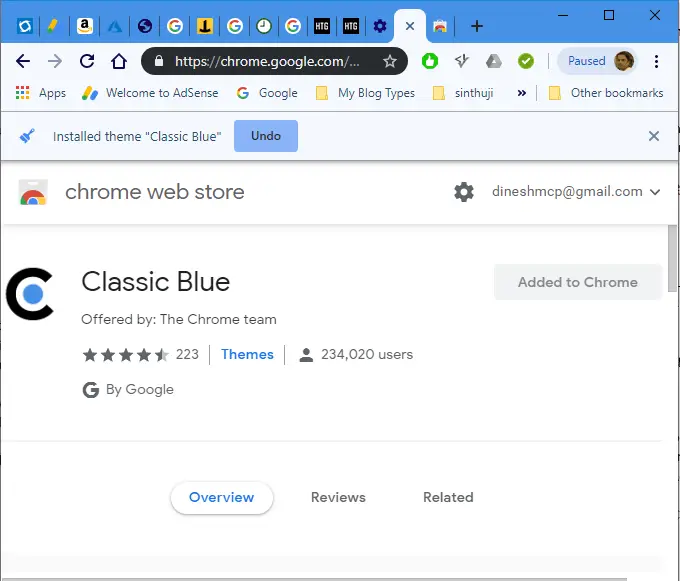Image resolution: width=680 pixels, height=581 pixels.
Task: Switch to the last Chrome Web Store tab
Action: [x=440, y=26]
